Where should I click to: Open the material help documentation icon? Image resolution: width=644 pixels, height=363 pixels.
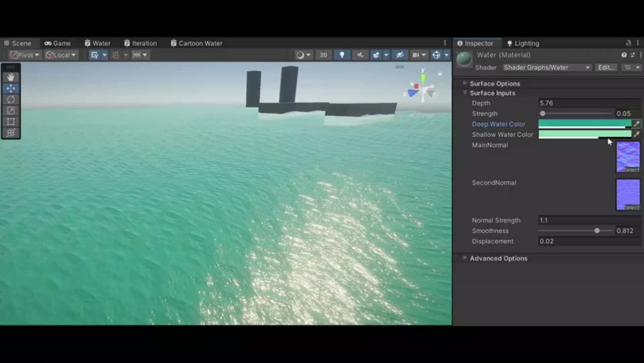(x=624, y=55)
